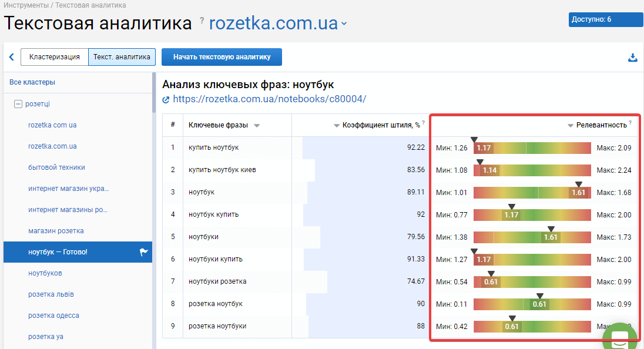
Task: Sort by Ключевые фразы column arrow
Action: [x=257, y=126]
